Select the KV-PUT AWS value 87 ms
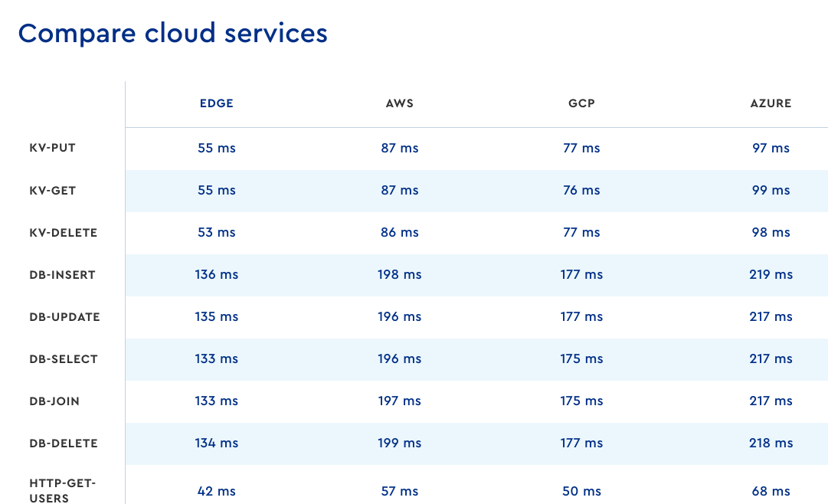 pos(400,148)
